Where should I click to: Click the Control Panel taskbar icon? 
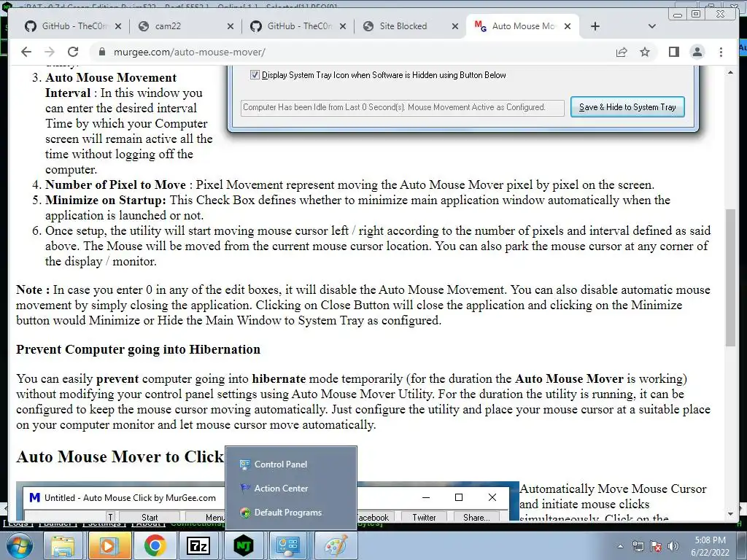coord(288,545)
